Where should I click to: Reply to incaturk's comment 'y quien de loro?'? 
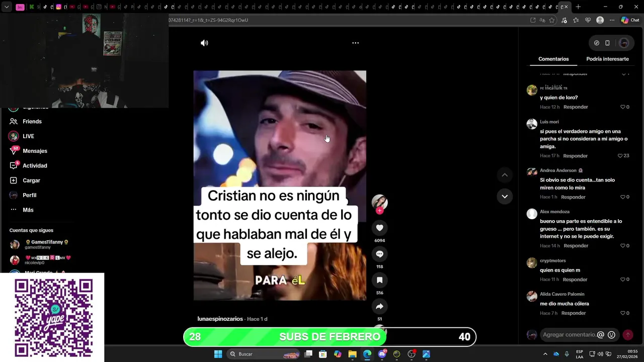(x=576, y=107)
